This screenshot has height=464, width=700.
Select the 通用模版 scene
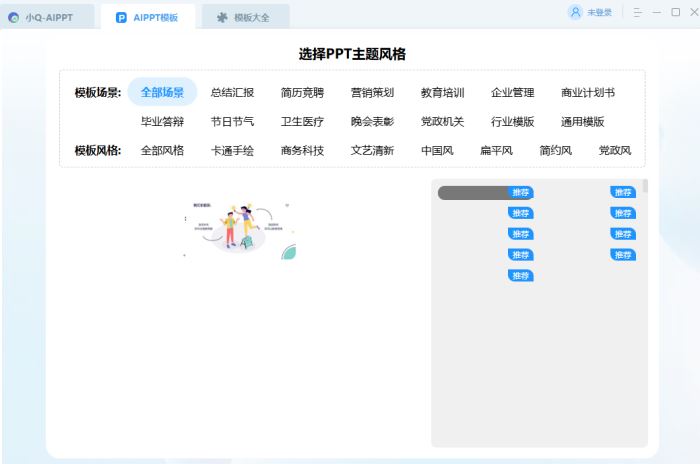pos(583,121)
